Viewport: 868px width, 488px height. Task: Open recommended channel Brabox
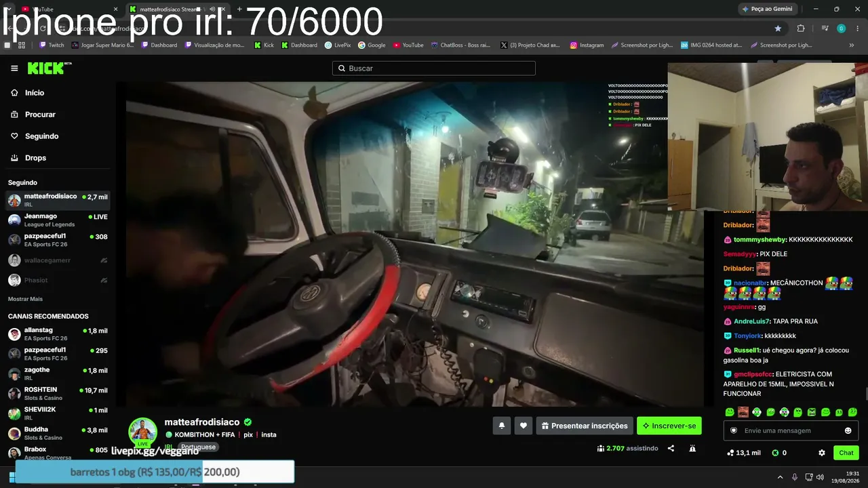tap(58, 452)
